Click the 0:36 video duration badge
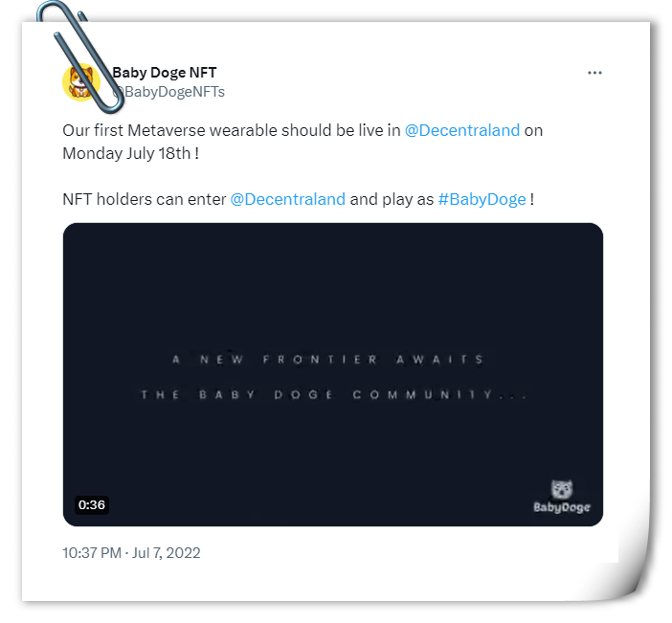The image size is (672, 623). [92, 504]
